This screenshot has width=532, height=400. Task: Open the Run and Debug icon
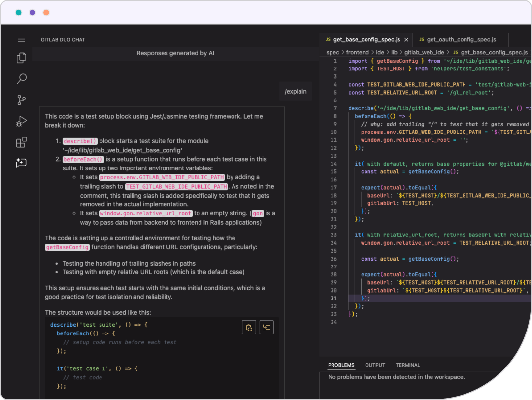click(x=21, y=121)
